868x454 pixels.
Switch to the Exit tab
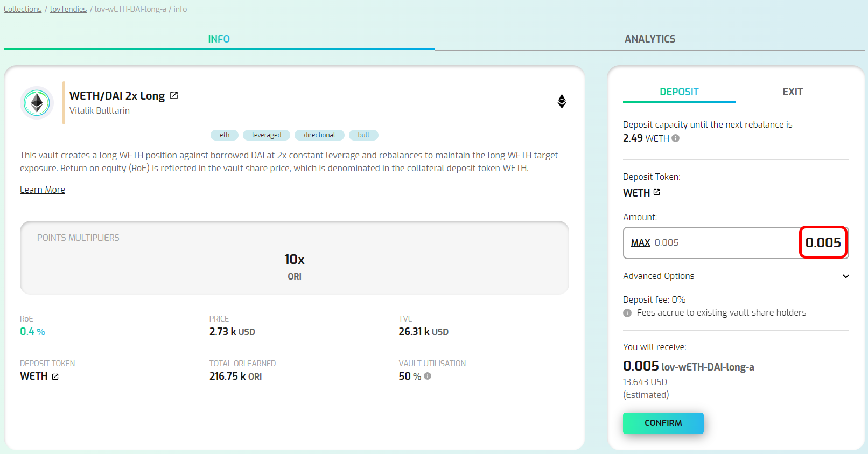[792, 92]
